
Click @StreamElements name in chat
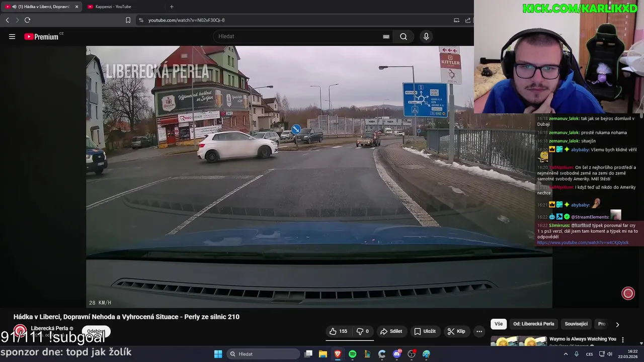(x=590, y=217)
